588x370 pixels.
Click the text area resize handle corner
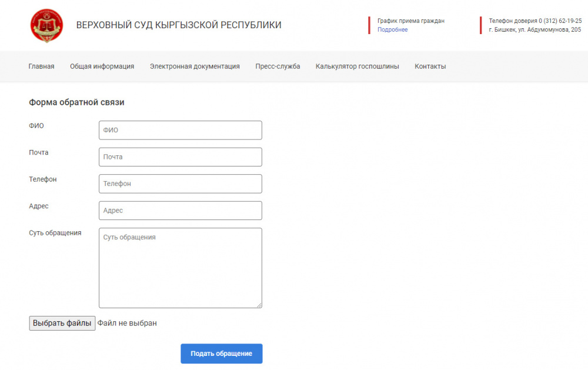pyautogui.click(x=259, y=305)
